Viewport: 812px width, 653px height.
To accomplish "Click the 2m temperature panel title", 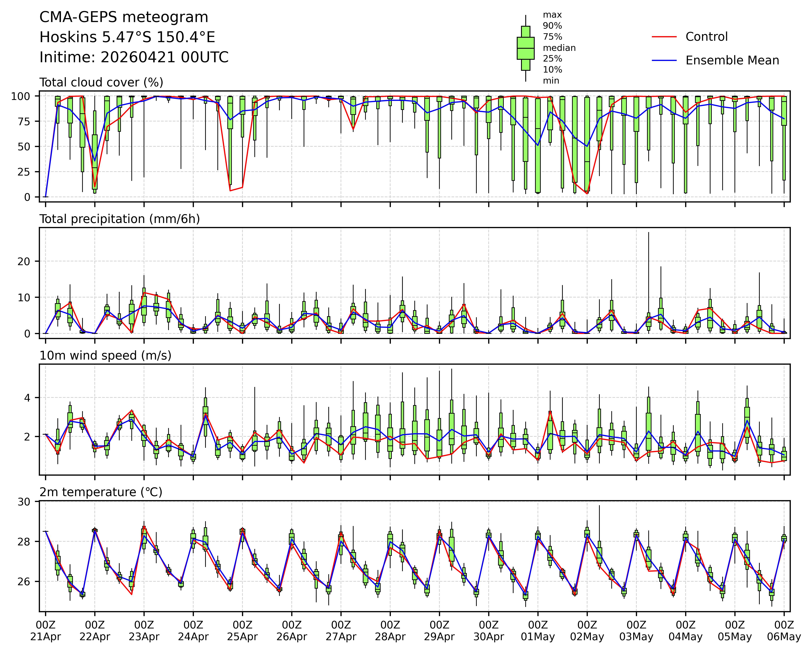I will coord(101,492).
